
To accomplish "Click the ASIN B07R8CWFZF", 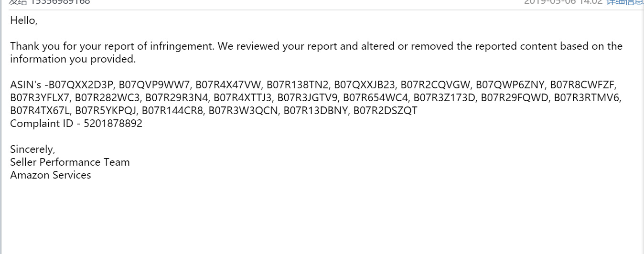I will 583,85.
